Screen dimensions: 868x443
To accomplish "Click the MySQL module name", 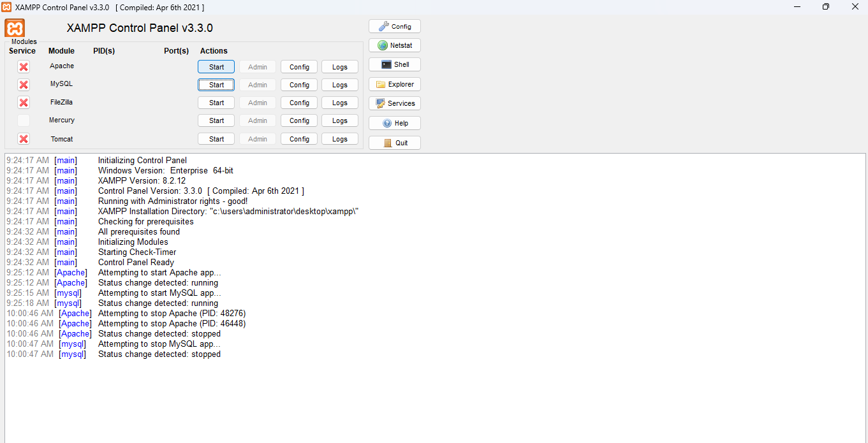I will 62,84.
